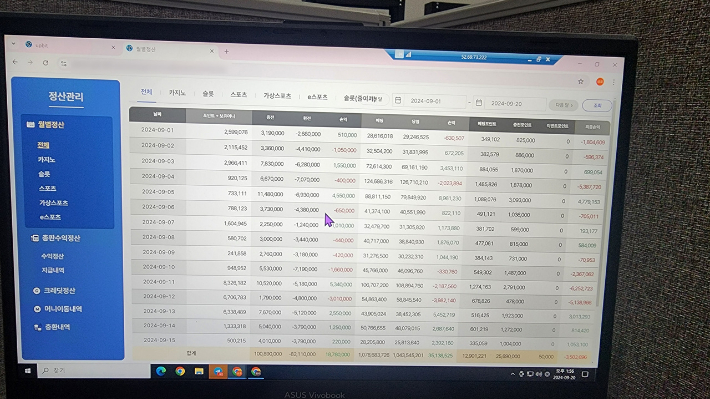Open 가상스포츠 in the sidebar
Viewport: 710px width, 399px height.
53,203
